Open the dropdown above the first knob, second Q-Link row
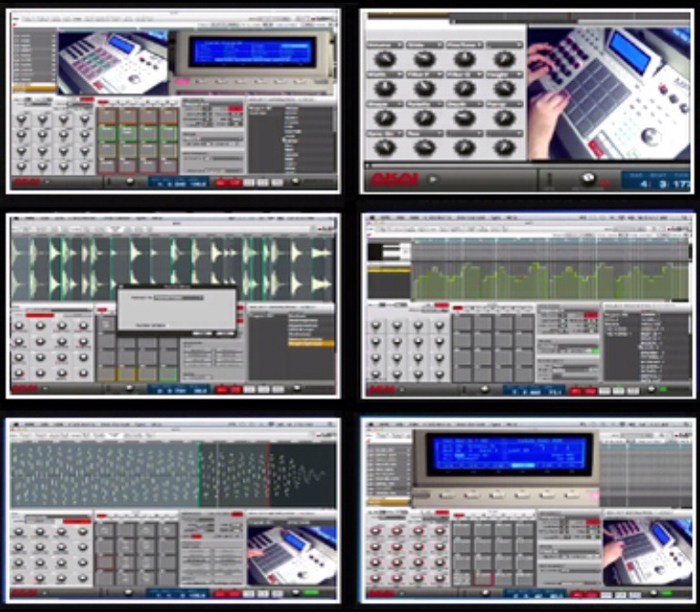This screenshot has height=612, width=700. 385,75
